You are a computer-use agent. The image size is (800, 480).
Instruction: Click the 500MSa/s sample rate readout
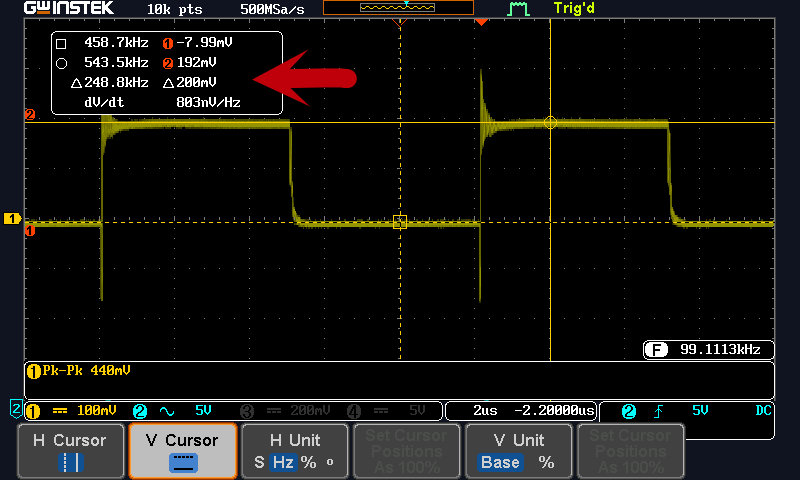272,9
